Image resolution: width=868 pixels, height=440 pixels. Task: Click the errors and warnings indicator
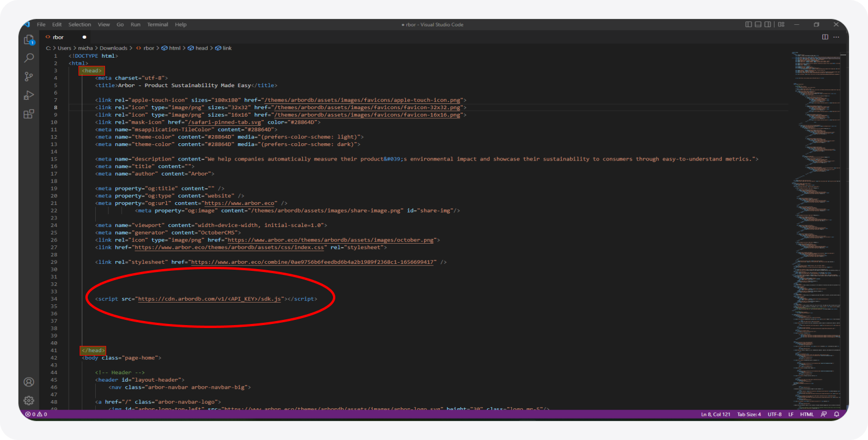coord(36,414)
